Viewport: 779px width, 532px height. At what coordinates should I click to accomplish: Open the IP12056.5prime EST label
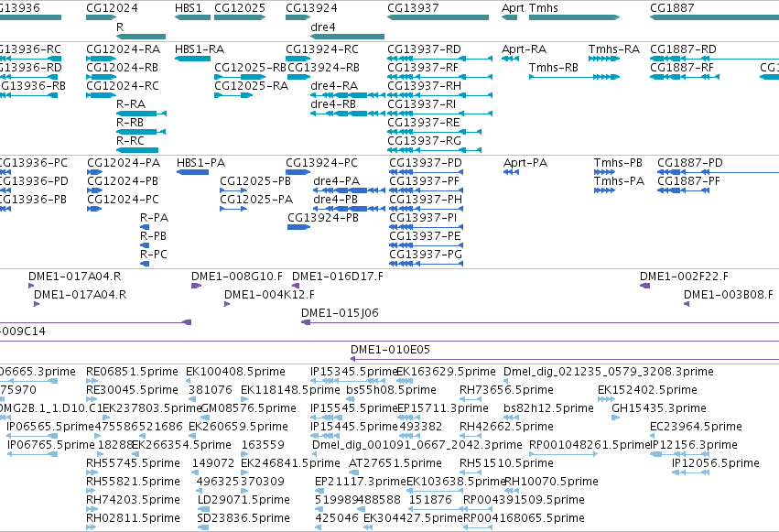coord(716,463)
